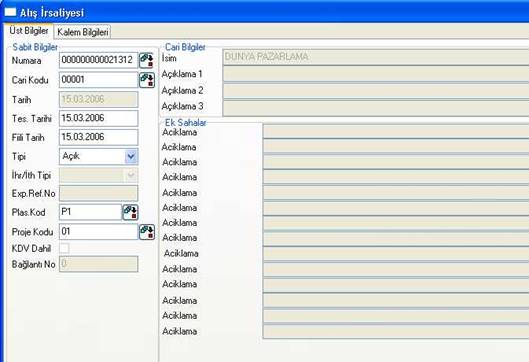Viewport: 529px width, 362px height.
Task: Click the Açıklama 2 field
Action: tap(376, 90)
